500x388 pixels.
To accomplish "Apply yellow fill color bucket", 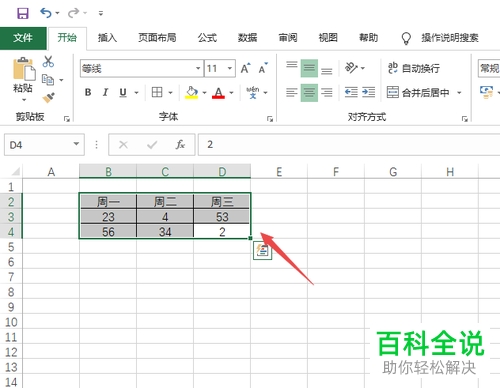I will coord(192,92).
